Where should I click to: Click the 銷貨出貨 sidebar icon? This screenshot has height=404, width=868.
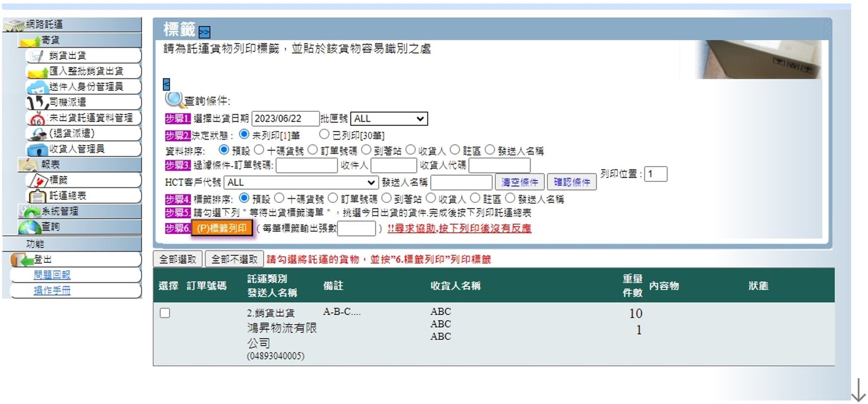coord(36,56)
